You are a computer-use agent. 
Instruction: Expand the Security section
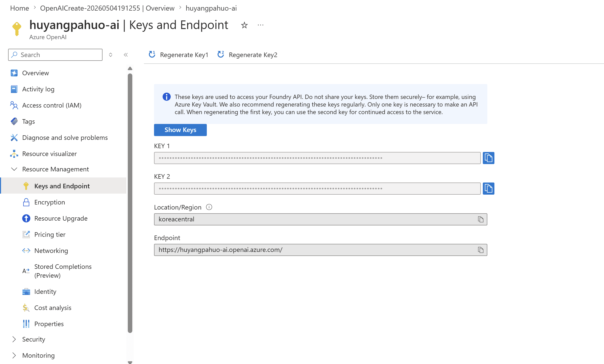14,339
